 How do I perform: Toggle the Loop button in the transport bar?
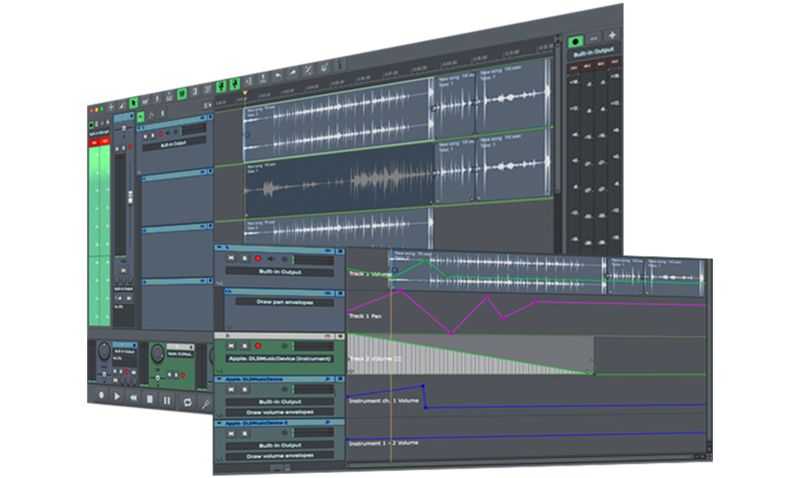(187, 402)
